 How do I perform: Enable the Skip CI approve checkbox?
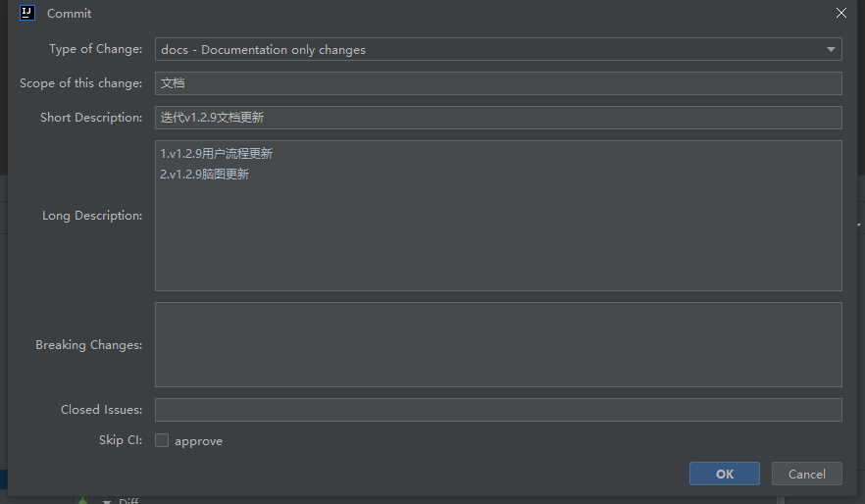tap(162, 440)
